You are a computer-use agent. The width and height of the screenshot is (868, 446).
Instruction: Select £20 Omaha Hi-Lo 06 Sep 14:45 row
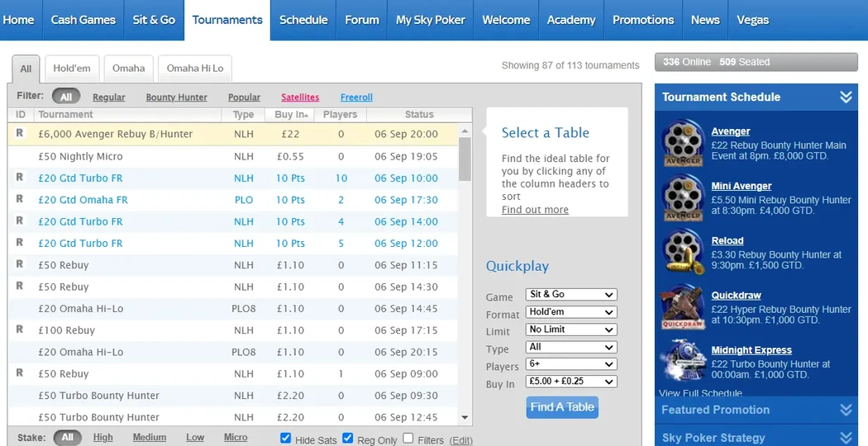(233, 309)
